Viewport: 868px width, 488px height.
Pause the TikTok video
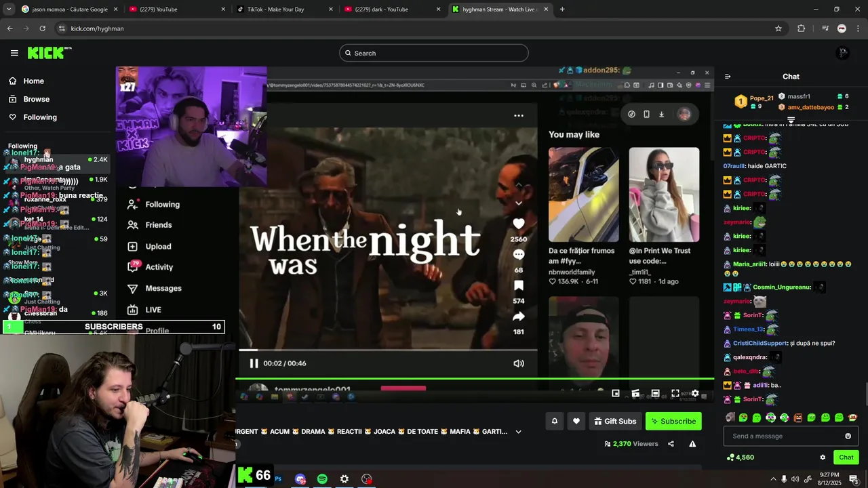[254, 363]
